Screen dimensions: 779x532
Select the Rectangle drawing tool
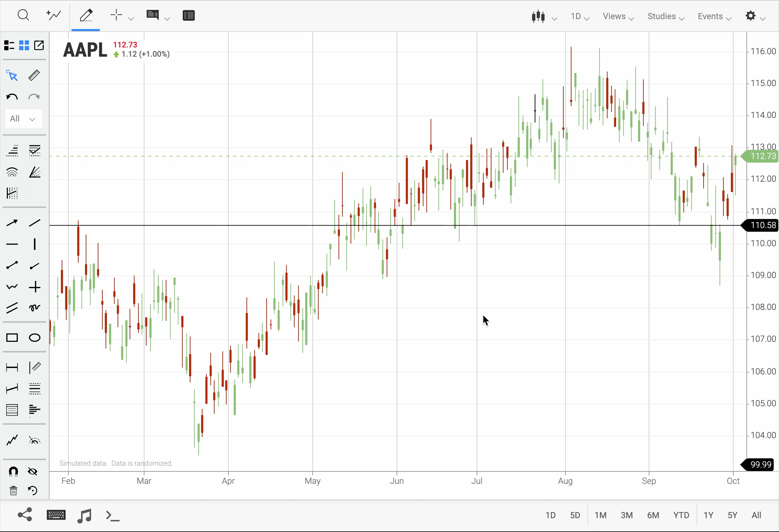tap(12, 338)
